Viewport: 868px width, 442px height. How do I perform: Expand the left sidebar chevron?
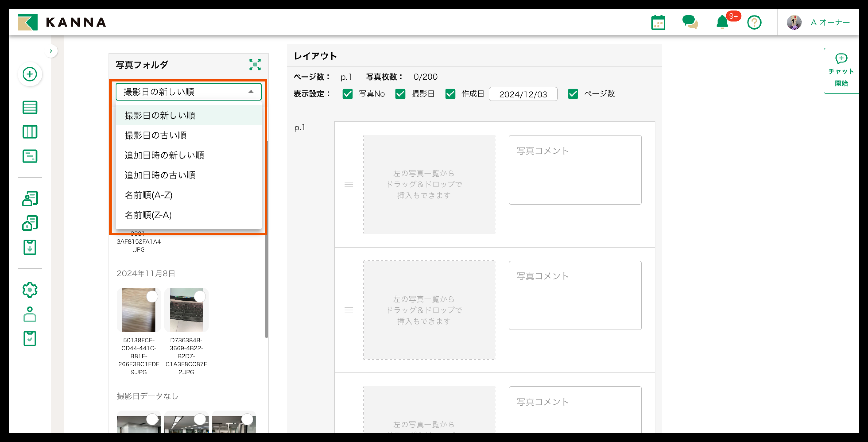(x=51, y=51)
